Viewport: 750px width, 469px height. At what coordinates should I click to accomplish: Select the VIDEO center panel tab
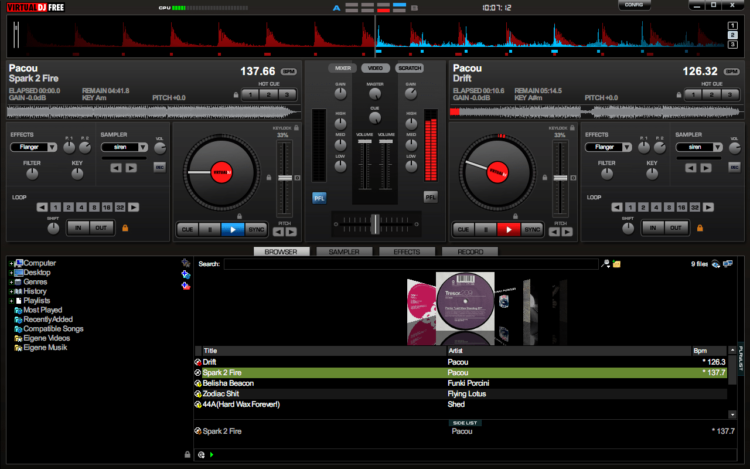375,68
